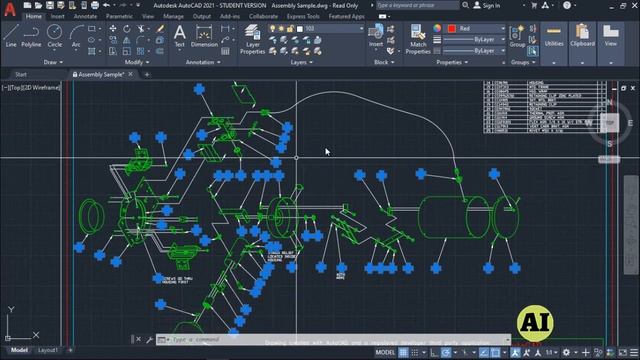Select the Line drawing tool

point(11,36)
